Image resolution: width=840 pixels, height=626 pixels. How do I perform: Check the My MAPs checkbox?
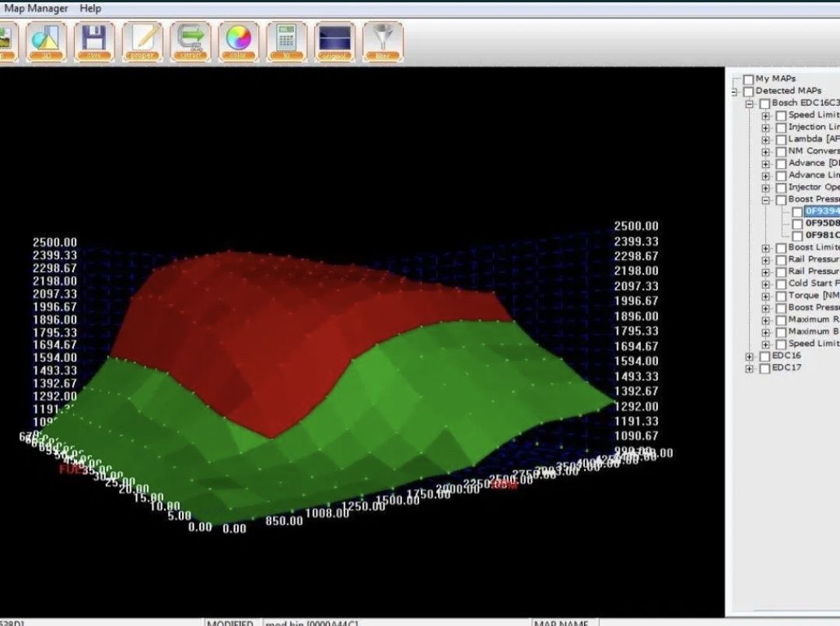[x=748, y=79]
